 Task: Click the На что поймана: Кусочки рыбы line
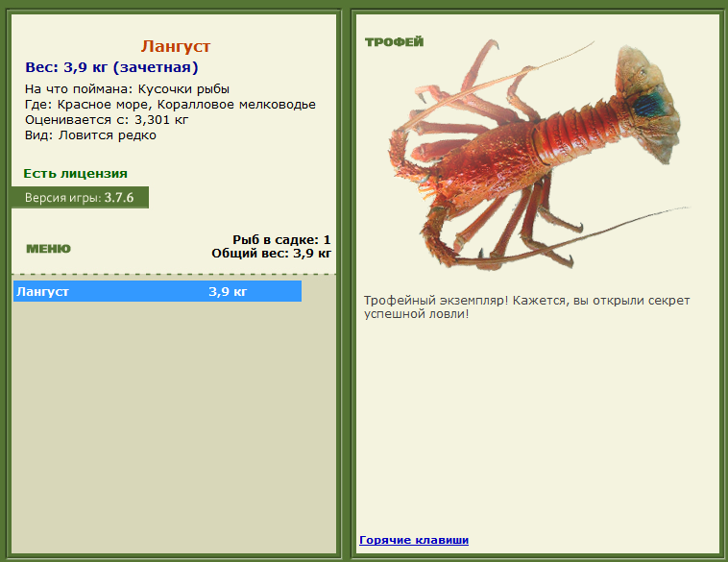coord(127,88)
